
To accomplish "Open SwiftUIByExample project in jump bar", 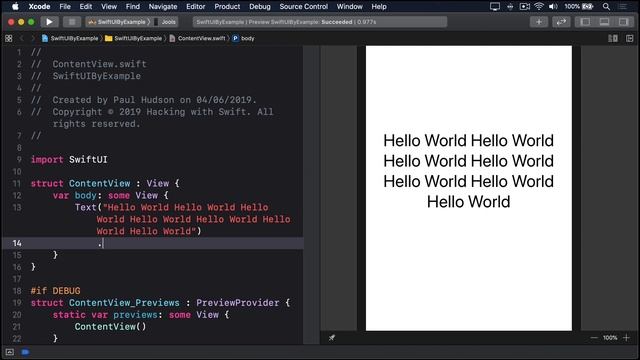I will click(70, 38).
